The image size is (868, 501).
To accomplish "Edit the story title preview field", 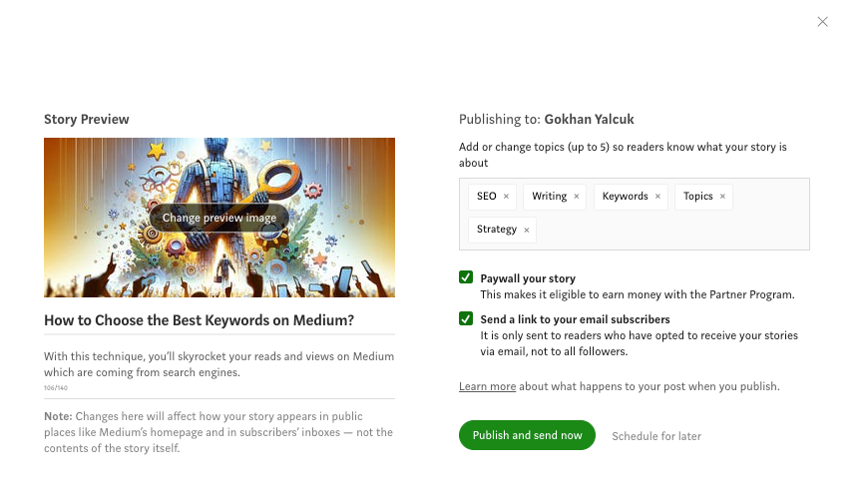I will pos(219,320).
